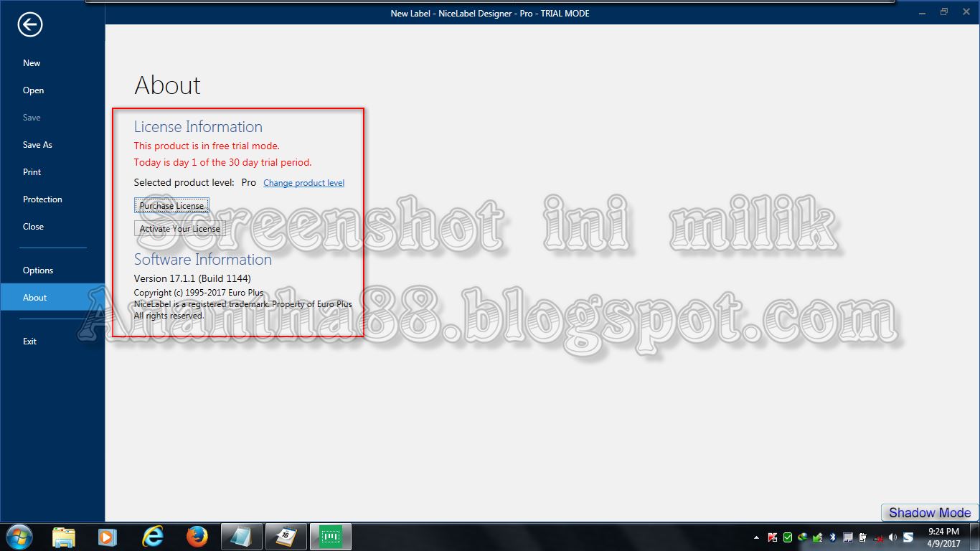Switch to the Notepad taskbar window

(241, 537)
